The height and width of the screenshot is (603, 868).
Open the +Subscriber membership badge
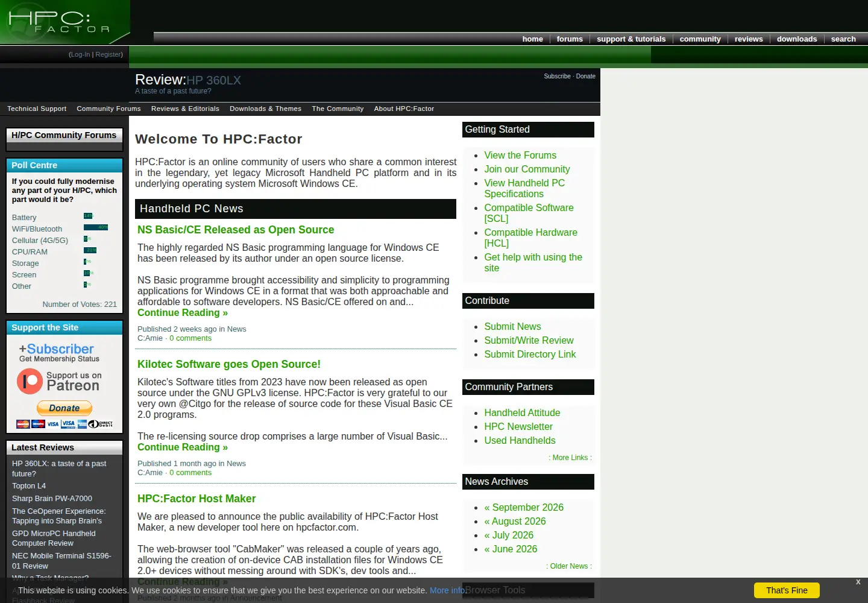pos(59,353)
